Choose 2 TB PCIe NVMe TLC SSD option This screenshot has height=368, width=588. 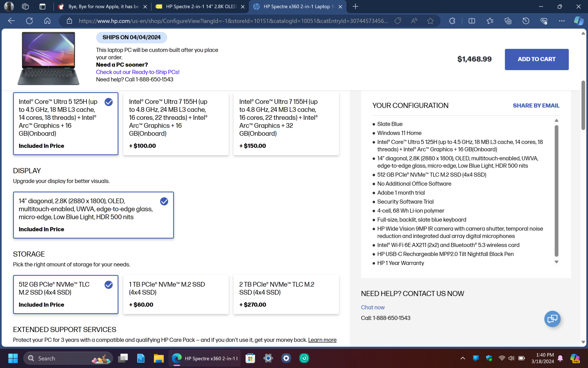tap(286, 294)
